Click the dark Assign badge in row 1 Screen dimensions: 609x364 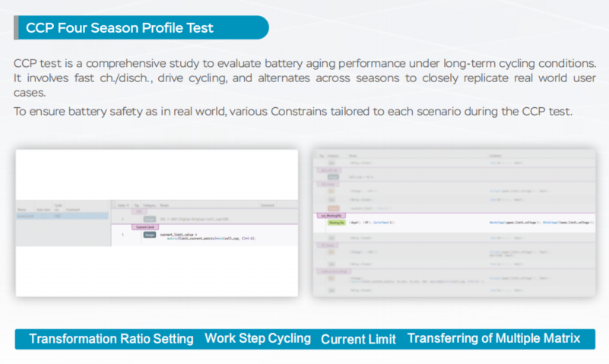[149, 235]
